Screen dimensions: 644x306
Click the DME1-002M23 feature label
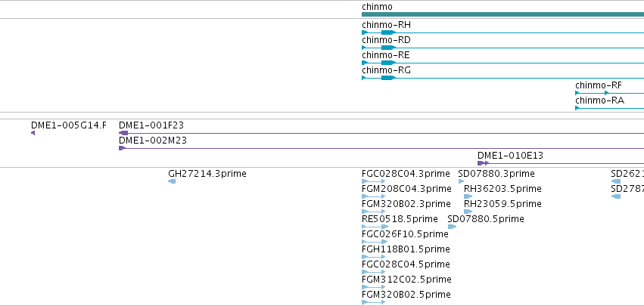(153, 141)
